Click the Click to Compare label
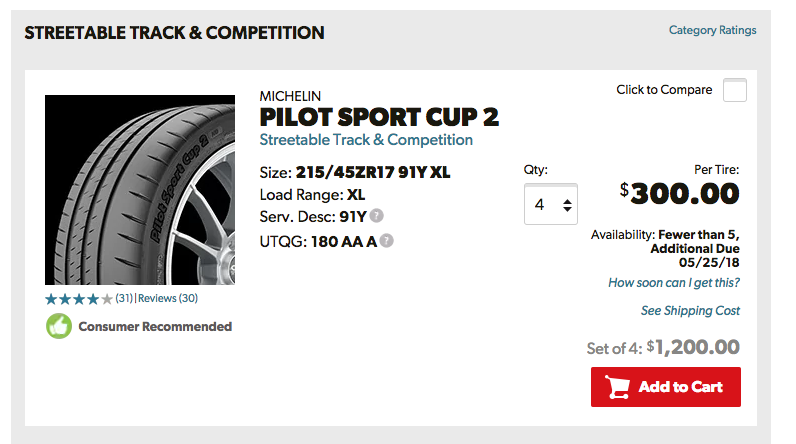 tap(664, 90)
